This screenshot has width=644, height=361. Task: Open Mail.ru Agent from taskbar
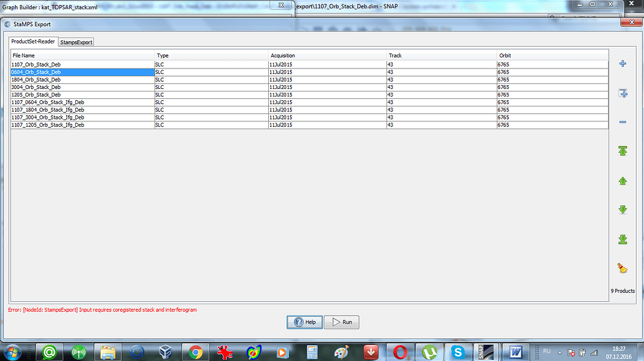click(49, 352)
